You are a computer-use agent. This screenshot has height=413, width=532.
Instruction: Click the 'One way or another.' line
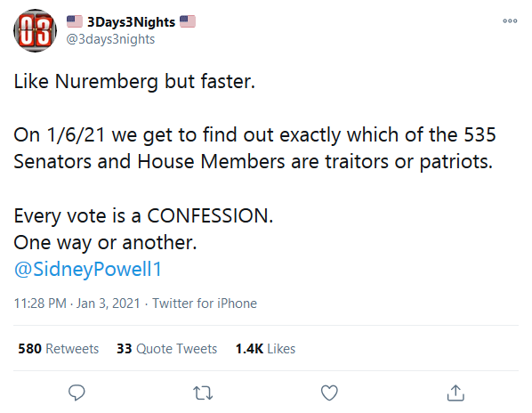[106, 243]
